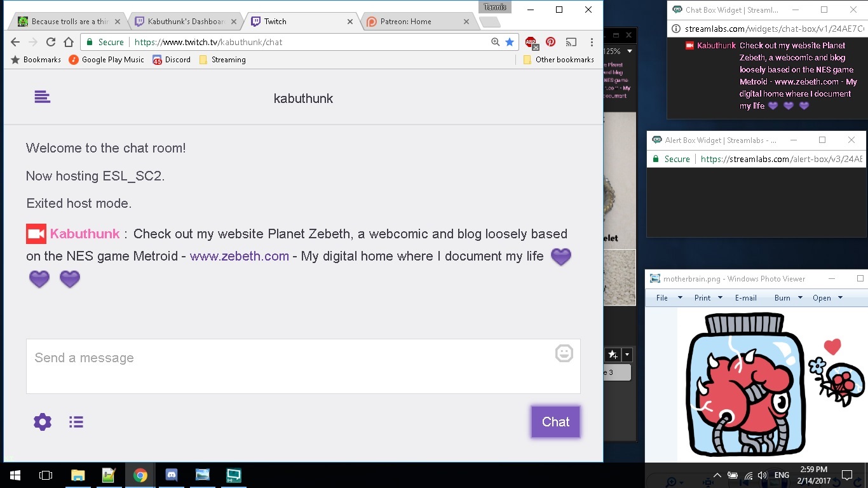Switch to 'Because trolls are a thing' tab
This screenshot has height=488, width=868.
coord(69,22)
